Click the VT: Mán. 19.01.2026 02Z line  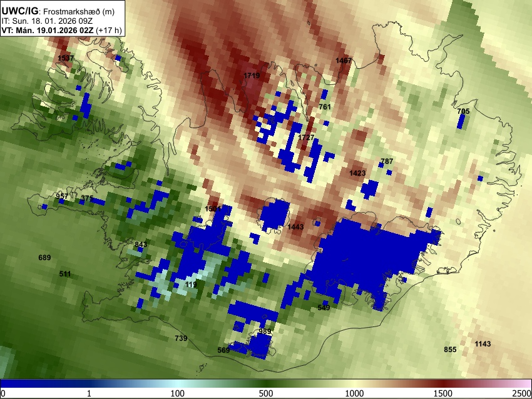point(61,30)
